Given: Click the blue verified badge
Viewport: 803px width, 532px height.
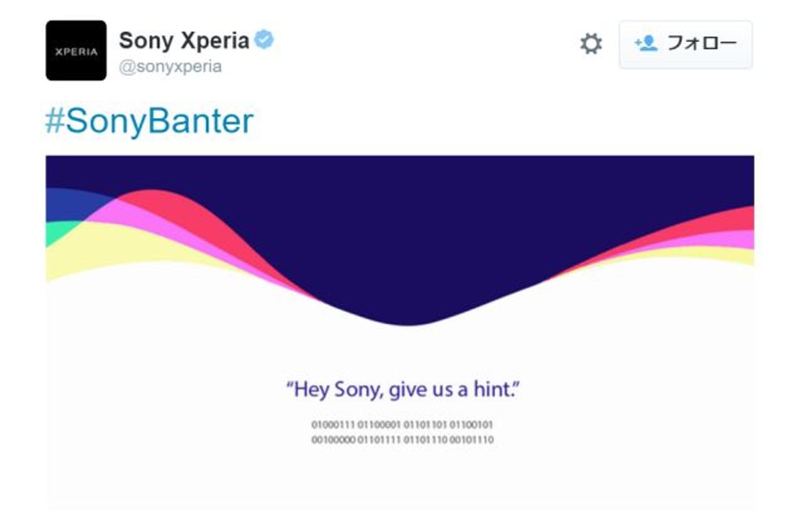Looking at the screenshot, I should (x=264, y=41).
